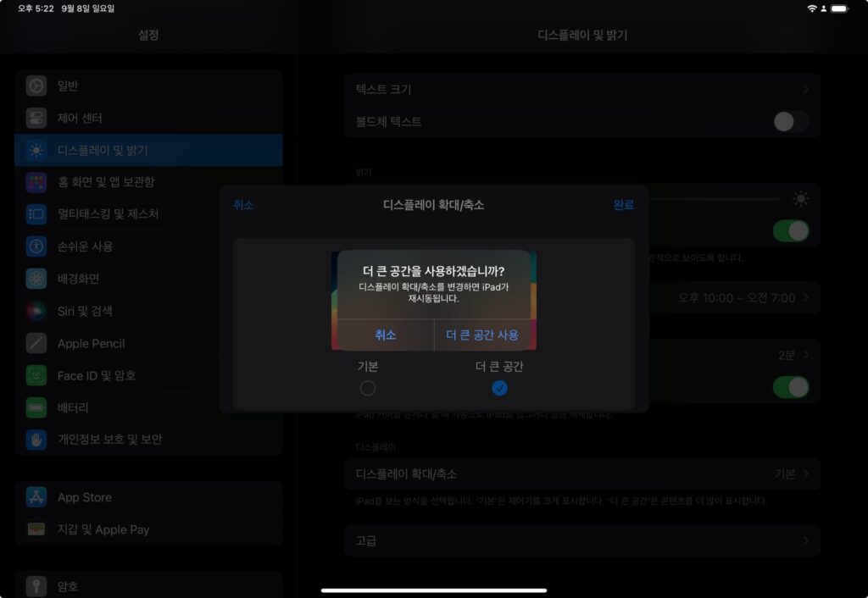Viewport: 868px width, 598px height.
Task: Tap the Wallet & Apple Pay icon
Action: (36, 529)
